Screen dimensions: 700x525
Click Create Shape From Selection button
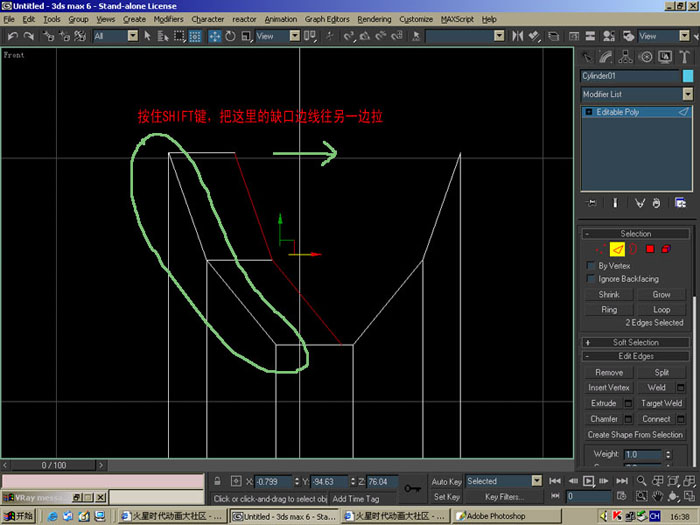pyautogui.click(x=635, y=435)
